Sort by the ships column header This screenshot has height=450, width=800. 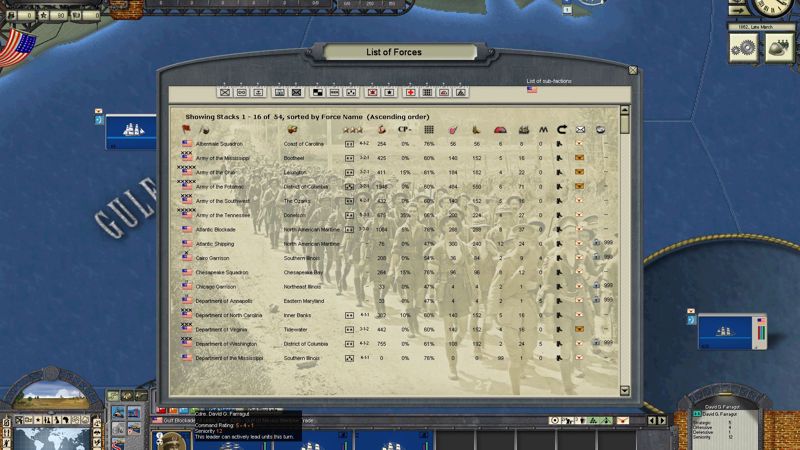(x=523, y=130)
